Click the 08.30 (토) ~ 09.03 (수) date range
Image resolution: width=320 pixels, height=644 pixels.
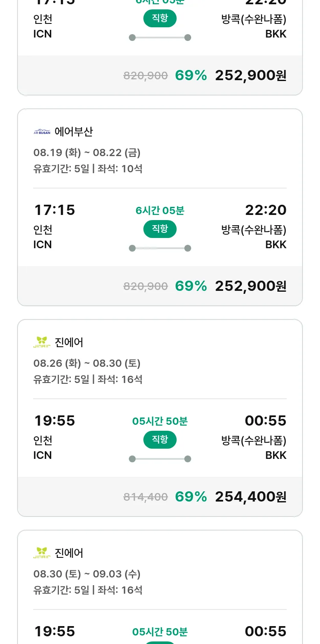click(x=87, y=574)
